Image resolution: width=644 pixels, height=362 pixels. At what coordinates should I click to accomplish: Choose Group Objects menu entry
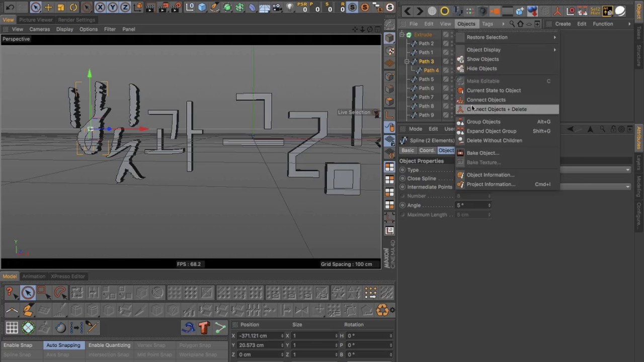[507, 122]
